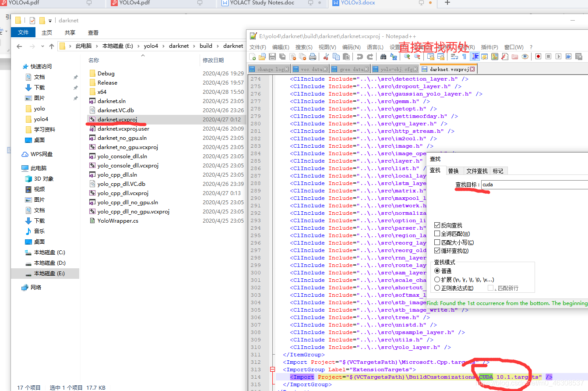Click the Monitoring eye icon in Notepad++
Screen dimensions: 588x391
[525, 57]
